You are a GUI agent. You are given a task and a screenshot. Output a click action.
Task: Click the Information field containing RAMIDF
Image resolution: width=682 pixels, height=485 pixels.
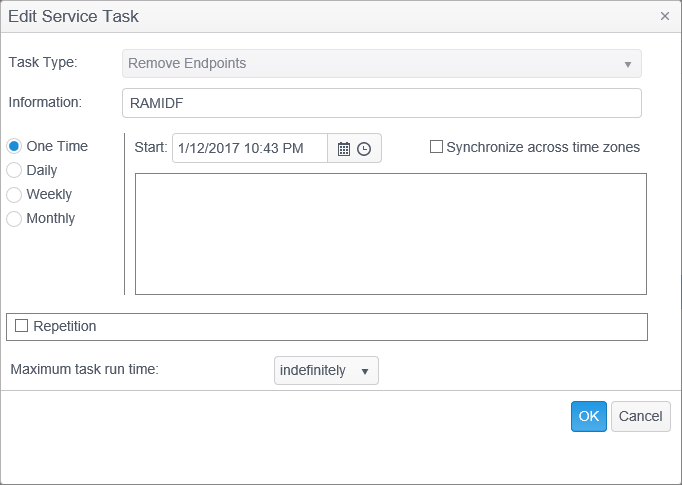click(380, 103)
